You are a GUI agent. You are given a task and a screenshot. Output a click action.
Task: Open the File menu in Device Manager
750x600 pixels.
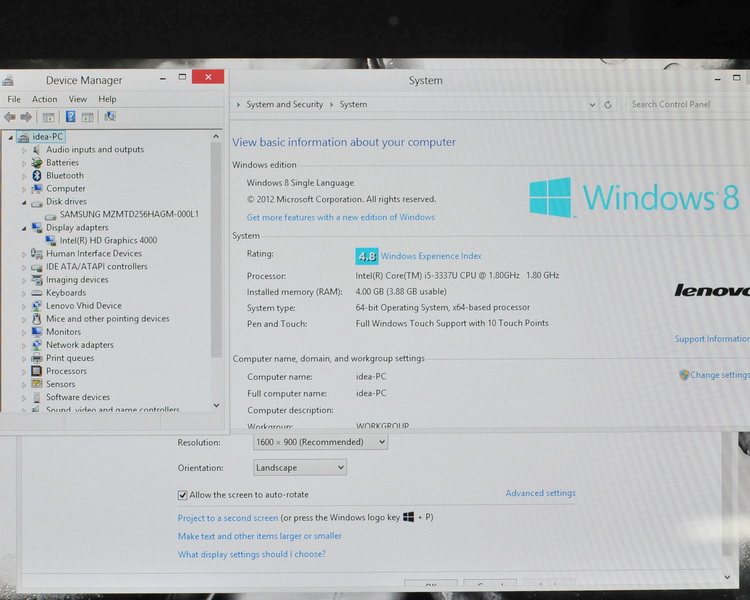[14, 99]
